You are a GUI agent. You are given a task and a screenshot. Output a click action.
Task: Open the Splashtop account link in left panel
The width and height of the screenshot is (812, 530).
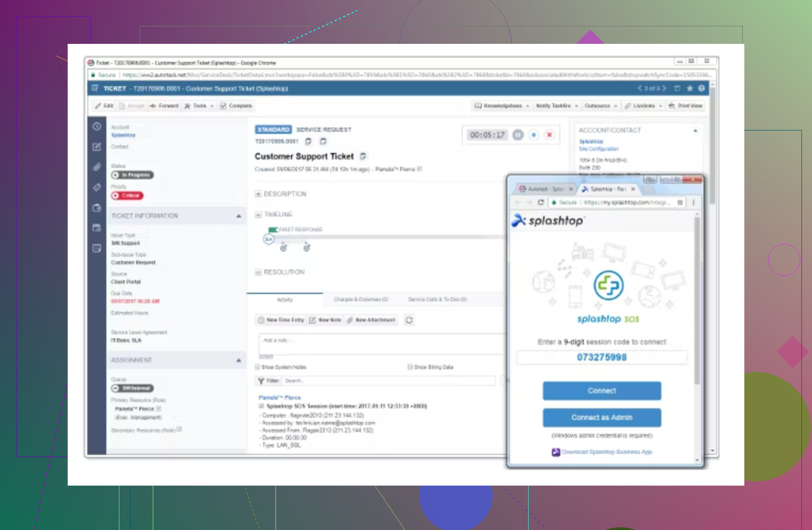[x=123, y=135]
